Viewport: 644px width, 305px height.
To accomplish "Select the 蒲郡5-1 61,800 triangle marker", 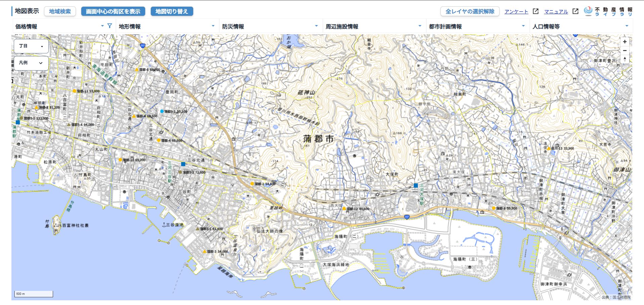I will 198,229.
